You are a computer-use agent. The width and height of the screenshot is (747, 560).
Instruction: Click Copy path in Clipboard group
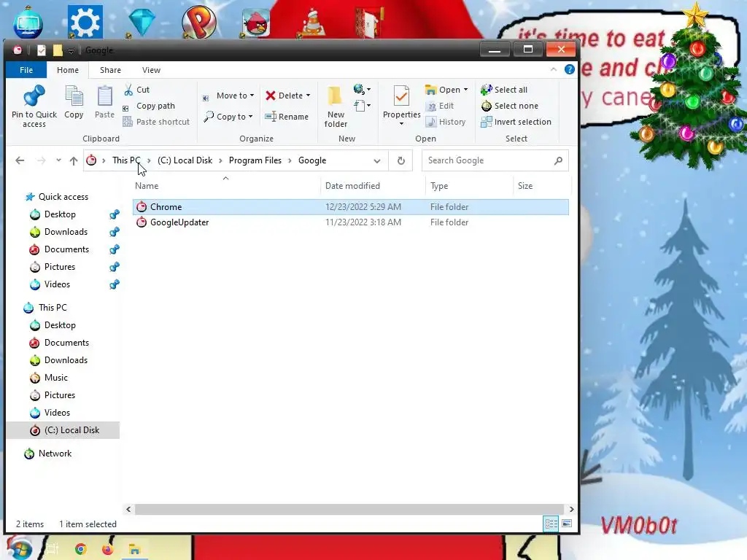149,106
